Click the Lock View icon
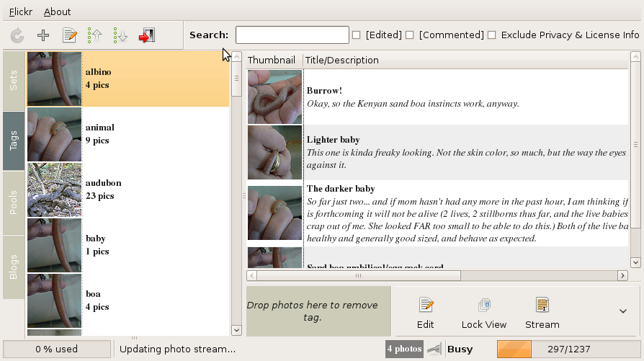Viewport: 644px width, 361px height. (484, 305)
